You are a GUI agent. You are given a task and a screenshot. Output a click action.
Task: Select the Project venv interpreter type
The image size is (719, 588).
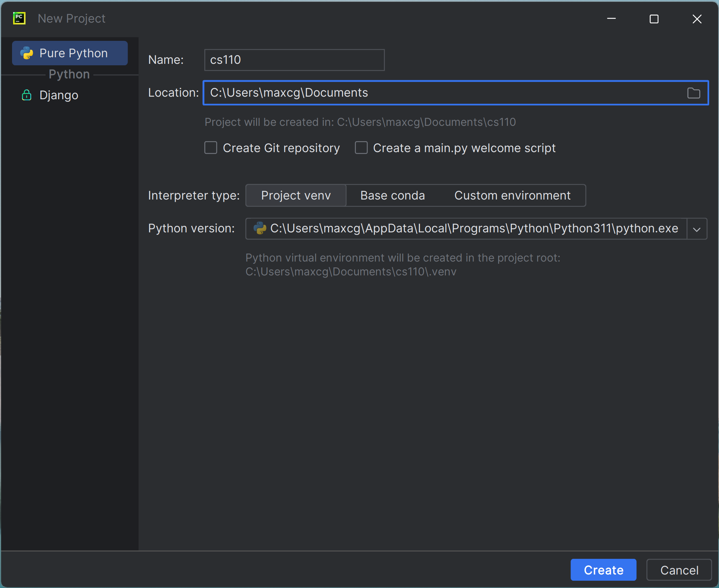(x=296, y=195)
